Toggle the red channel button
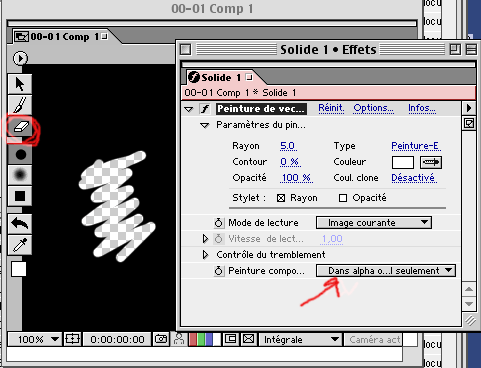481x368 pixels. click(x=193, y=339)
